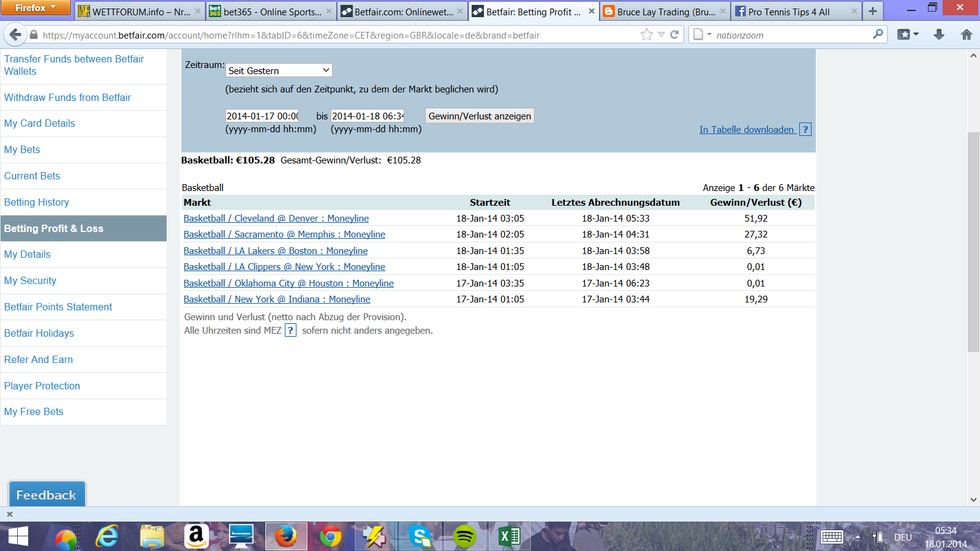The height and width of the screenshot is (551, 980).
Task: Show the URL history dropdown arrow
Action: click(661, 35)
